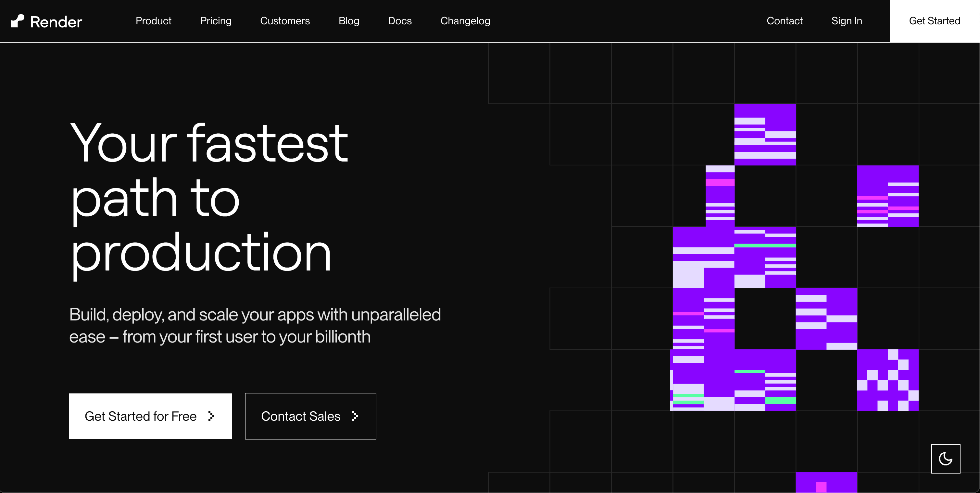Click arrow icon in Contact Sales button

click(355, 416)
